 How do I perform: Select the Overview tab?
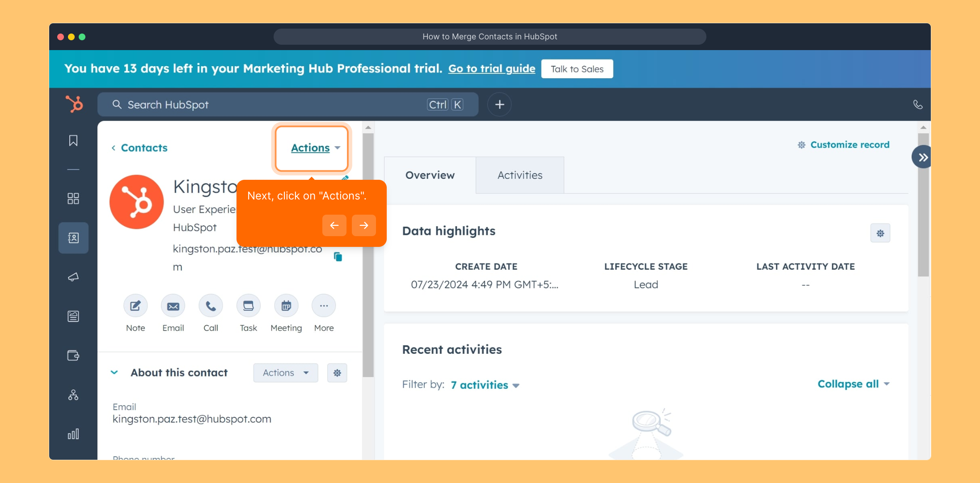point(430,175)
